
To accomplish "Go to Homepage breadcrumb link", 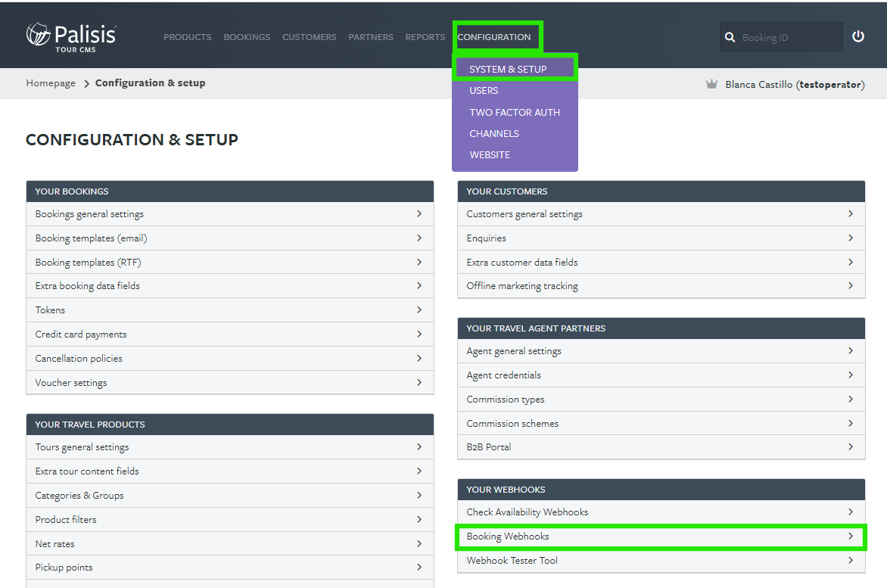I will click(x=51, y=83).
